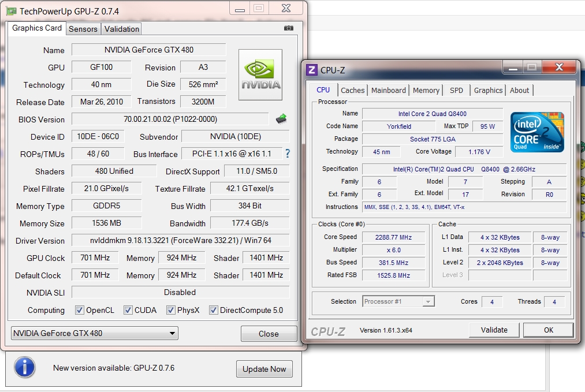The width and height of the screenshot is (585, 392).
Task: Click the NVIDIA SLI Disabled value
Action: [x=181, y=292]
